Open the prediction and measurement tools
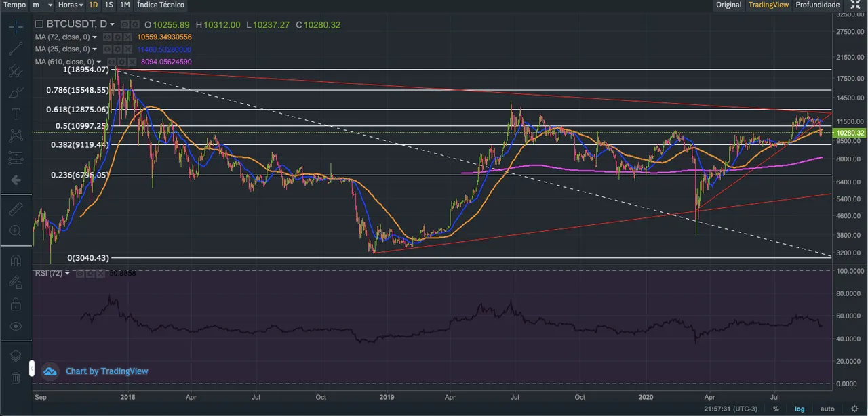868x416 pixels. pyautogui.click(x=16, y=158)
